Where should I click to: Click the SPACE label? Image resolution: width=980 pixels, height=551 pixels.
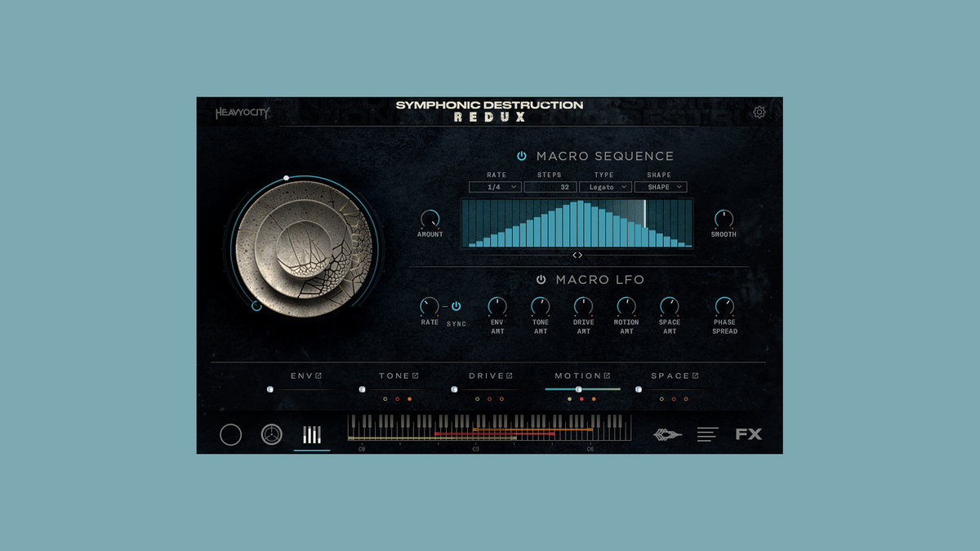tap(670, 375)
